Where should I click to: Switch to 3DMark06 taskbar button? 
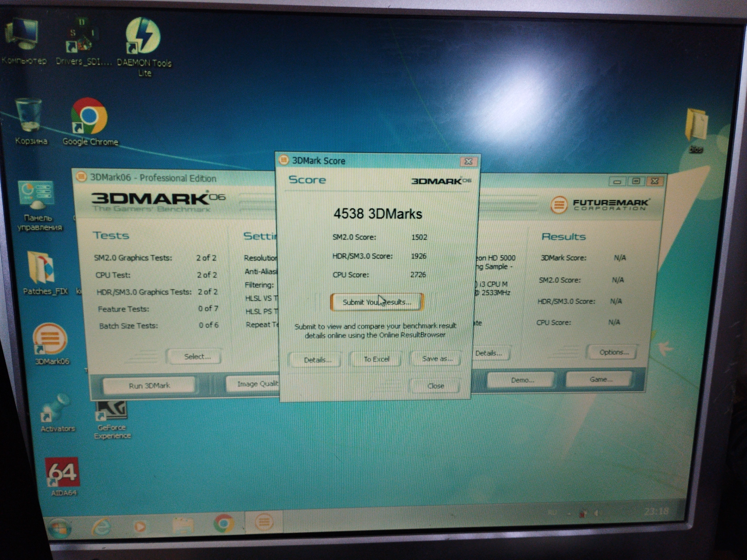point(264,522)
